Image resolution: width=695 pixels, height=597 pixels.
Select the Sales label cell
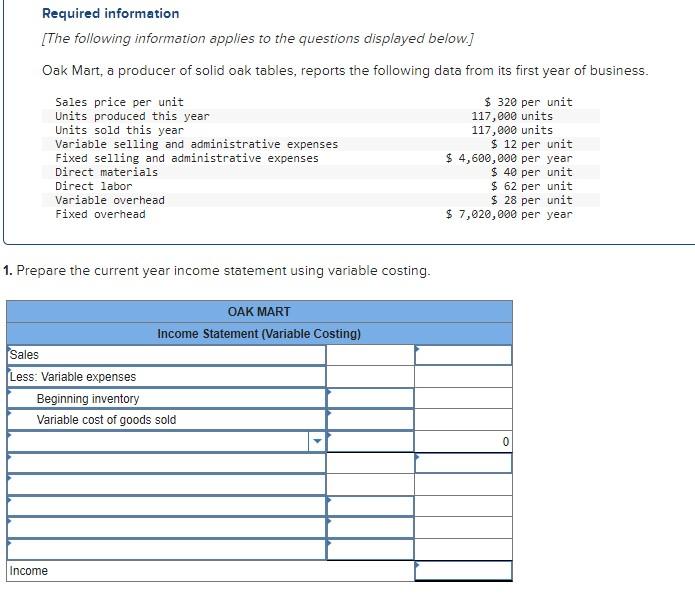coord(167,355)
